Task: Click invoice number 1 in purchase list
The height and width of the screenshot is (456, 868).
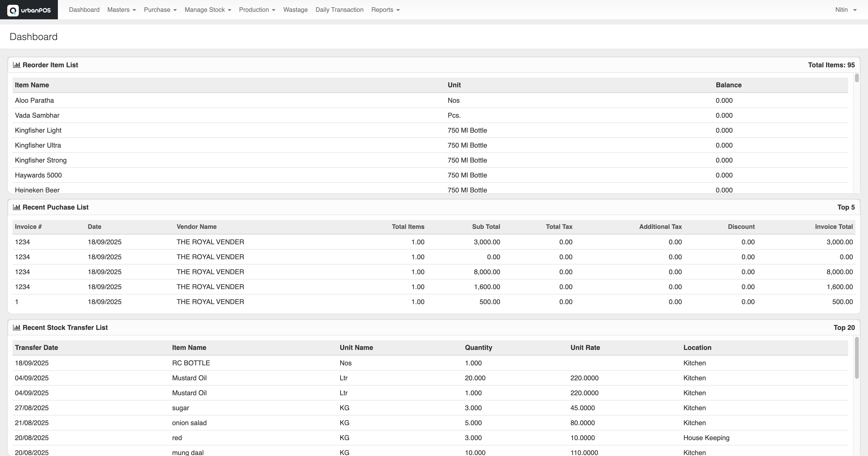Action: [x=16, y=302]
